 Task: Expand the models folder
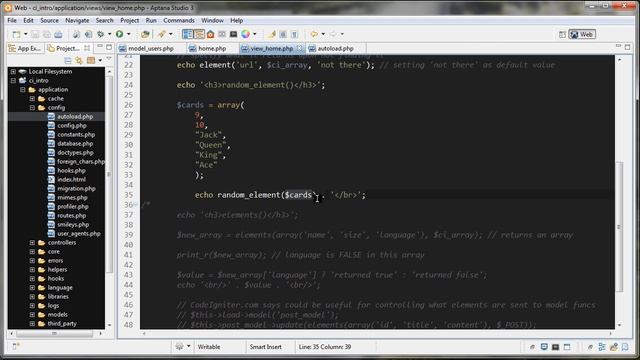tap(32, 314)
